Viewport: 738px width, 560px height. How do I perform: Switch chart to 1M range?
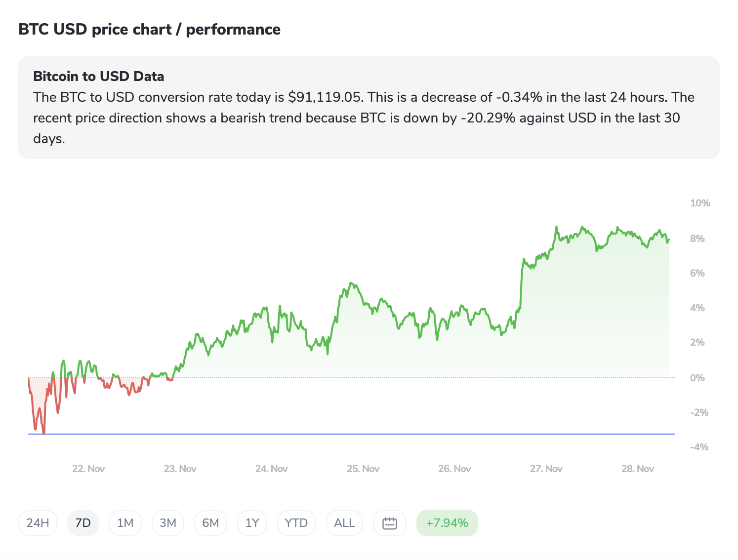click(125, 523)
